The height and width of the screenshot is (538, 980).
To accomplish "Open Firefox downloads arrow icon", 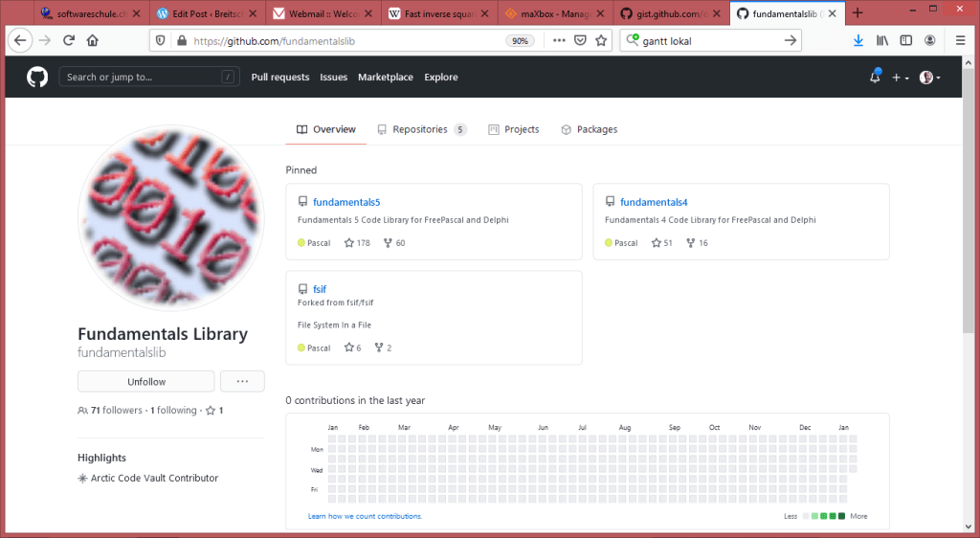I will pyautogui.click(x=857, y=40).
